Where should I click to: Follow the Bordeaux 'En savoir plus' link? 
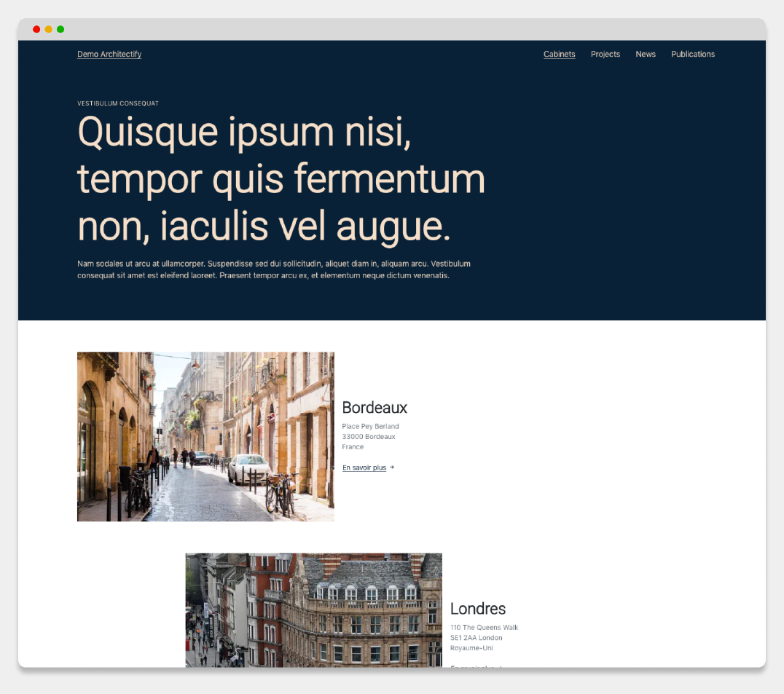coord(364,468)
